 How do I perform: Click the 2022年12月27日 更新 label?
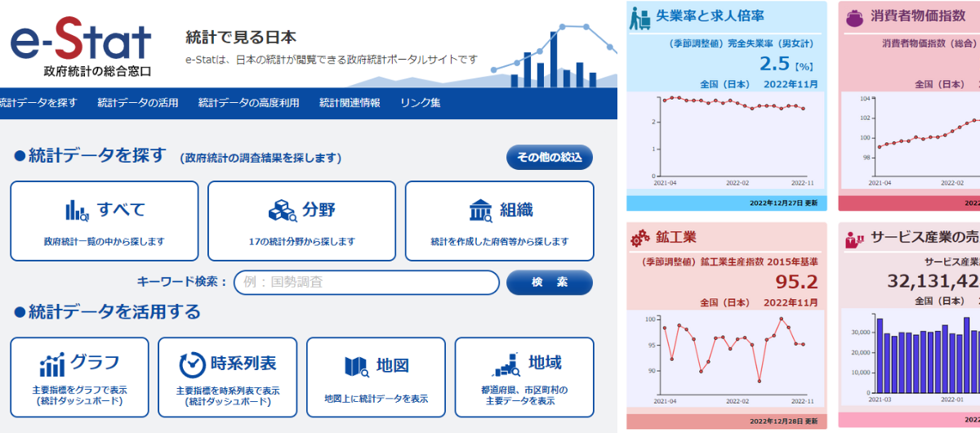pyautogui.click(x=783, y=203)
